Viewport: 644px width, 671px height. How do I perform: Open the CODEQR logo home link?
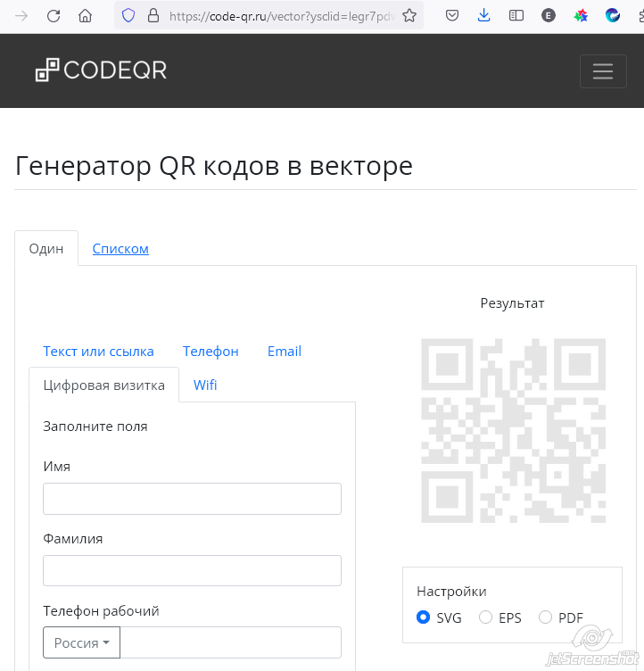point(101,70)
